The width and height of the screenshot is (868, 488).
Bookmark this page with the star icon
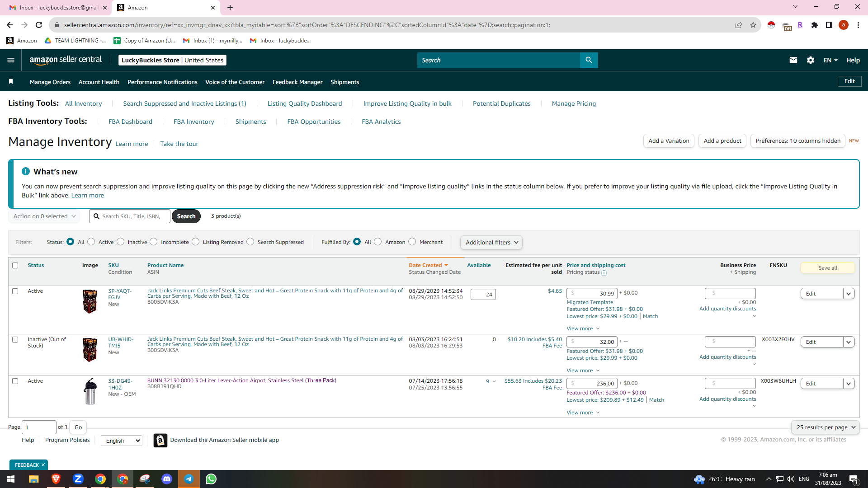[753, 25]
